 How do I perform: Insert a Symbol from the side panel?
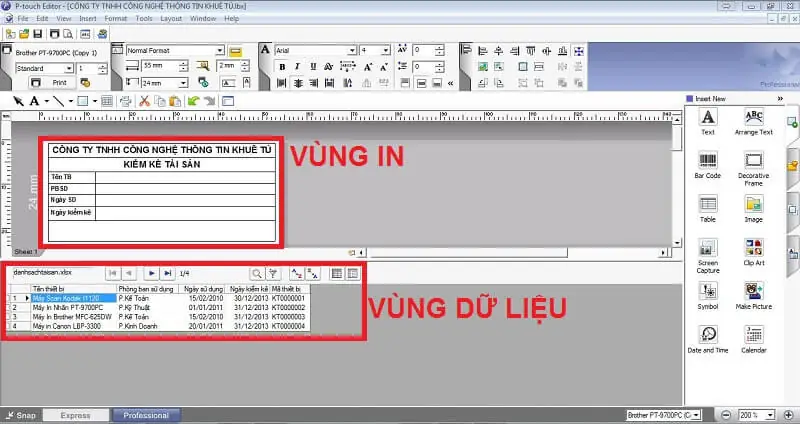click(708, 296)
